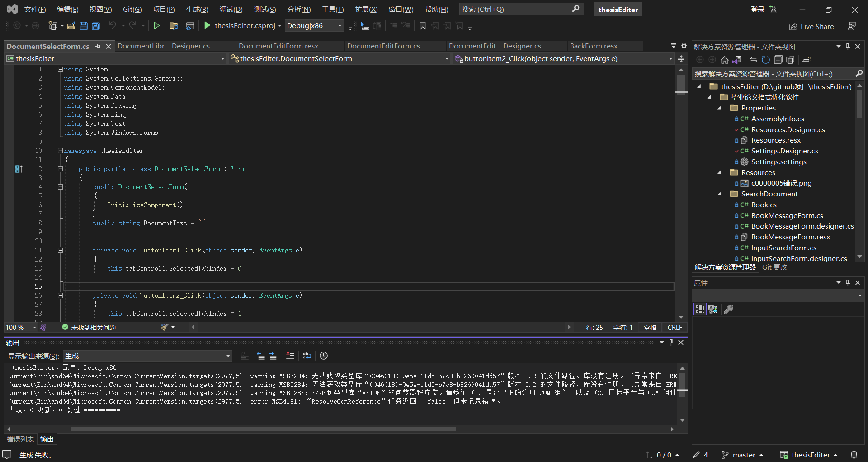Collapse the Properties folder in Solution Explorer

[x=720, y=108]
